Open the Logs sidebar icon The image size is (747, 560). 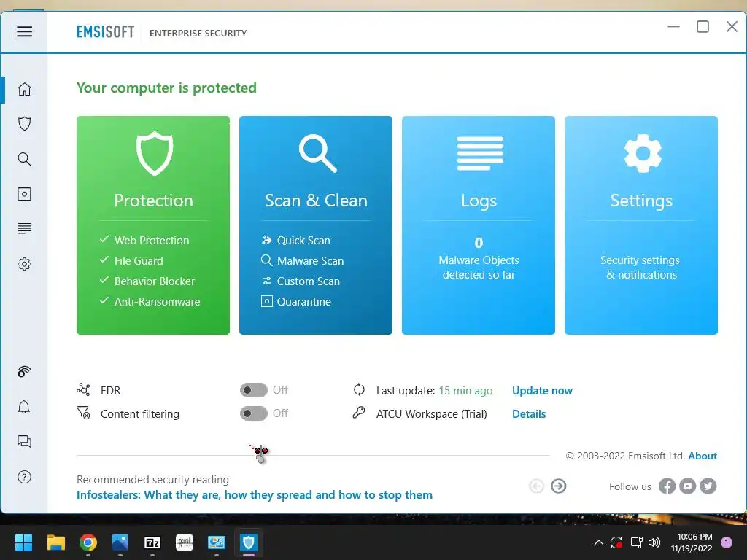click(x=24, y=228)
